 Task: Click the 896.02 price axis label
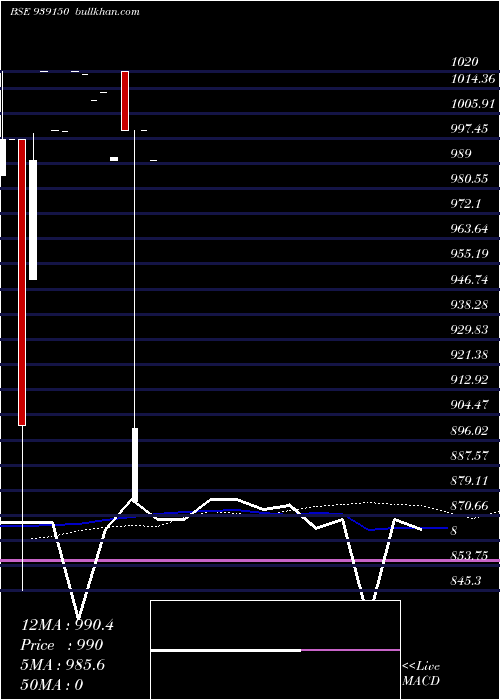469,431
